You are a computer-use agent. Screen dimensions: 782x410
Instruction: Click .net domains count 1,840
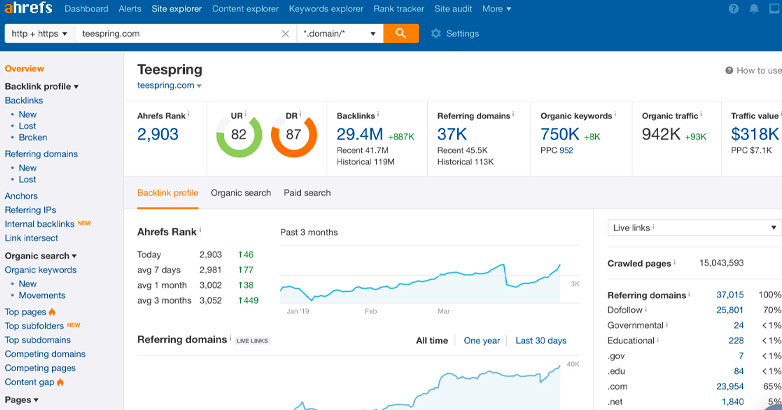pyautogui.click(x=733, y=402)
